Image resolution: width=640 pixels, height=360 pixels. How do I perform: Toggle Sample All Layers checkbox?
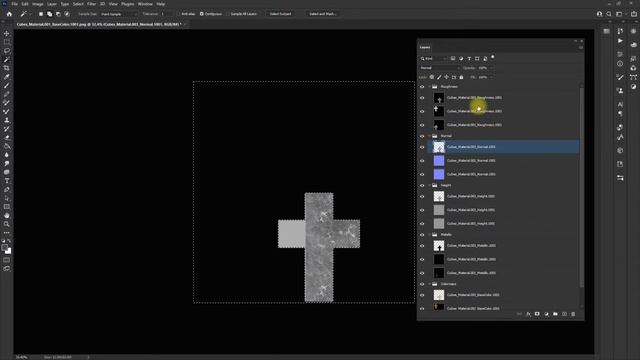[228, 14]
